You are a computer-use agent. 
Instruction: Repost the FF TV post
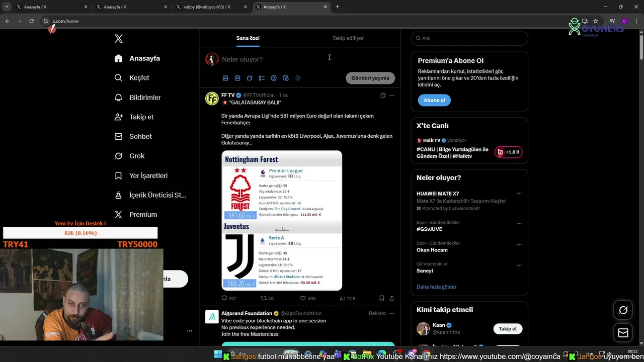click(267, 298)
